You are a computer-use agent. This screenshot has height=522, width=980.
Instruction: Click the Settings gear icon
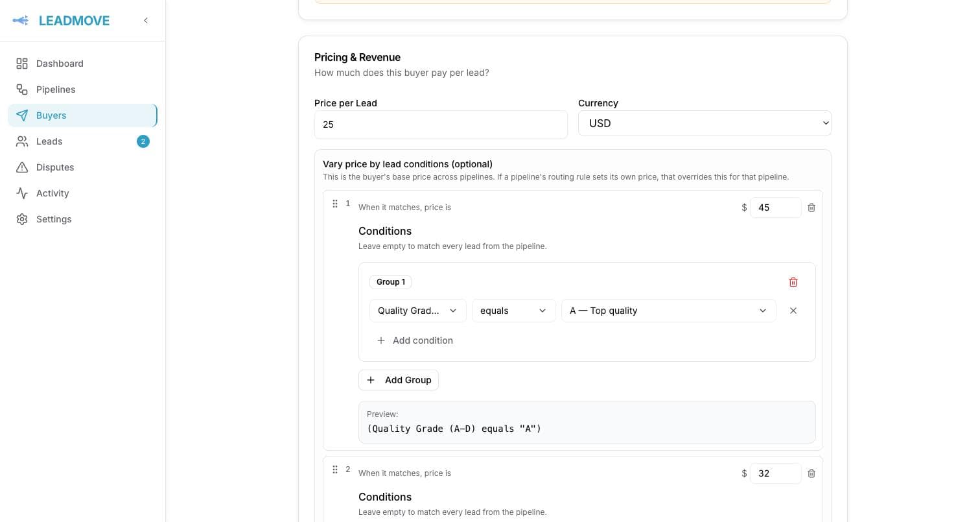coord(22,219)
